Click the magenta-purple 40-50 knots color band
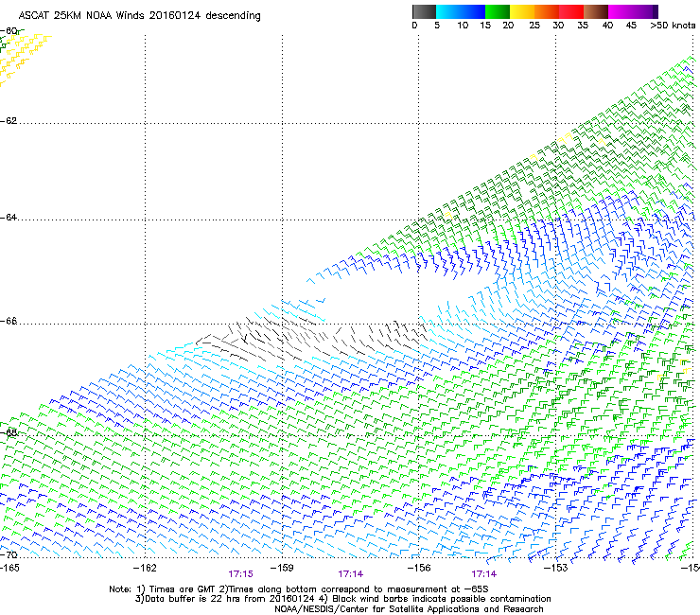This screenshot has height=615, width=700. tap(633, 11)
